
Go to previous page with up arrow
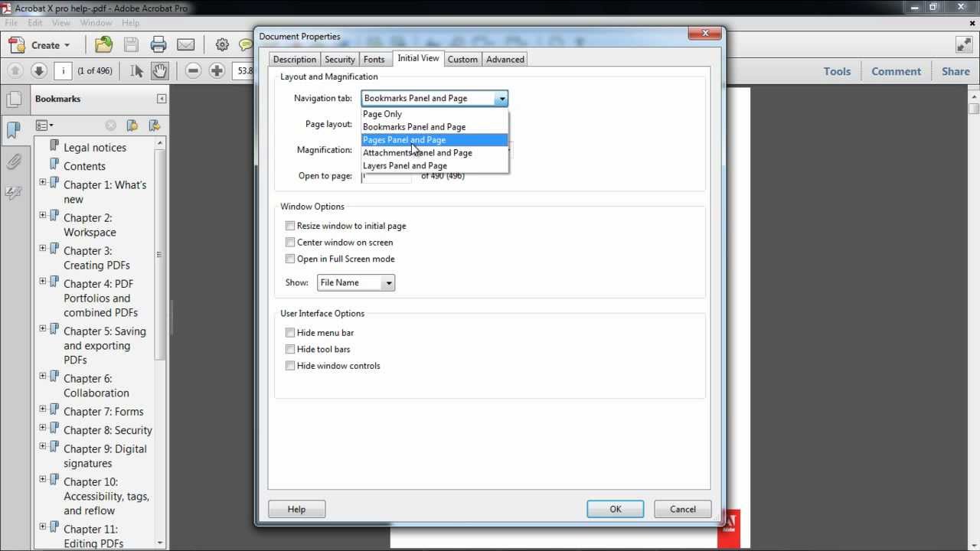[x=15, y=71]
